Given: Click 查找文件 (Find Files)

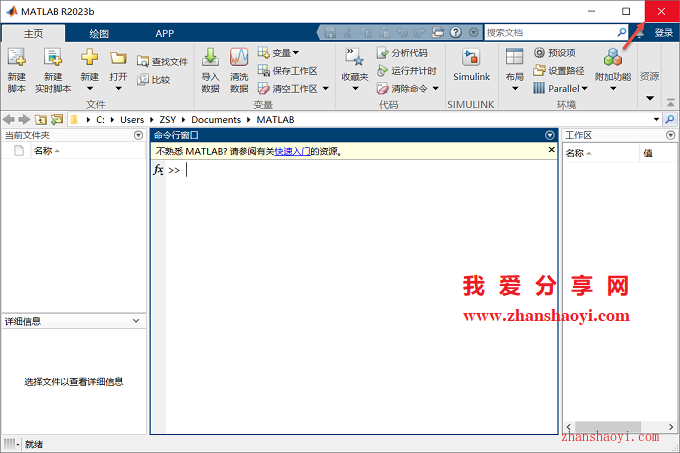Looking at the screenshot, I should tap(162, 62).
